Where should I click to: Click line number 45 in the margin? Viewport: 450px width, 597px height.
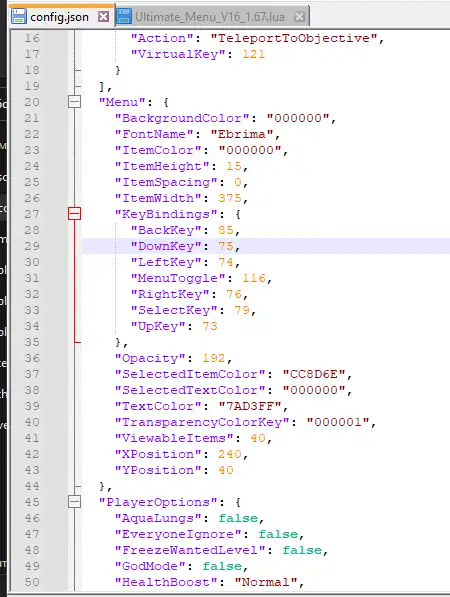pos(32,502)
